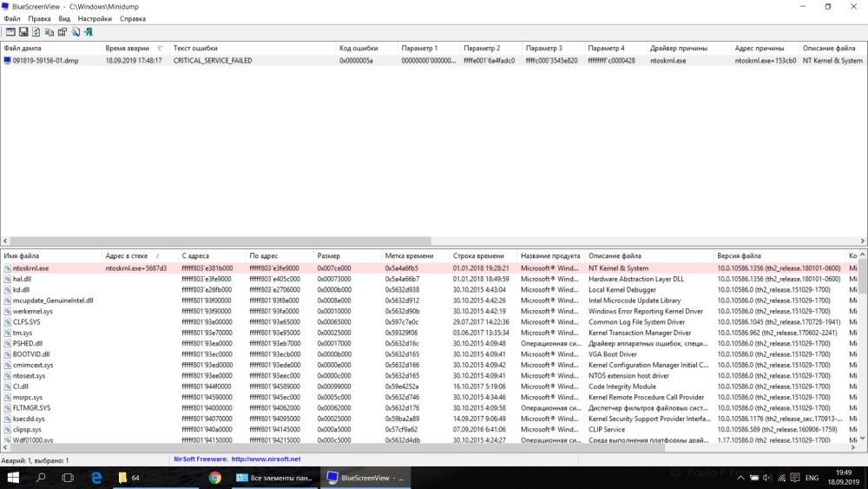The width and height of the screenshot is (868, 489).
Task: Click the Код ошибки column header
Action: (x=366, y=48)
